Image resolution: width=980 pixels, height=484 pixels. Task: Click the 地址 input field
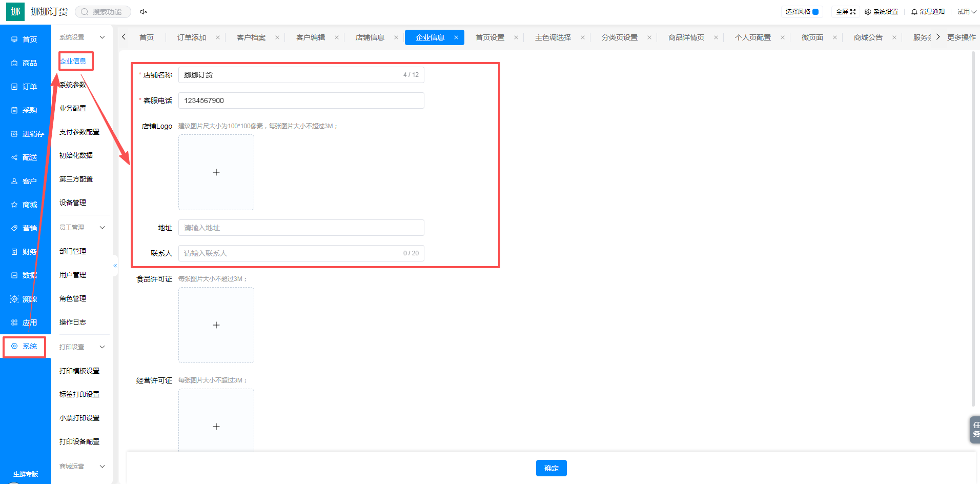[301, 228]
